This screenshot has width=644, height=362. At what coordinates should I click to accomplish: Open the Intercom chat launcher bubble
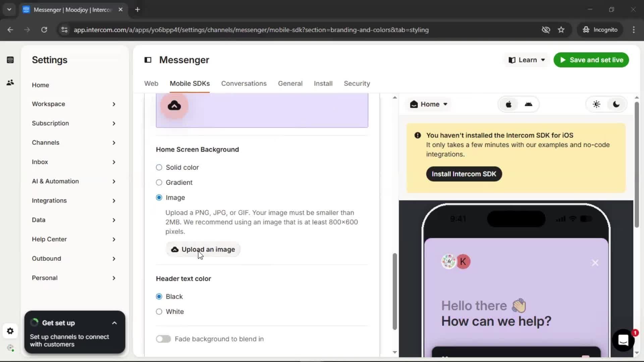click(623, 340)
